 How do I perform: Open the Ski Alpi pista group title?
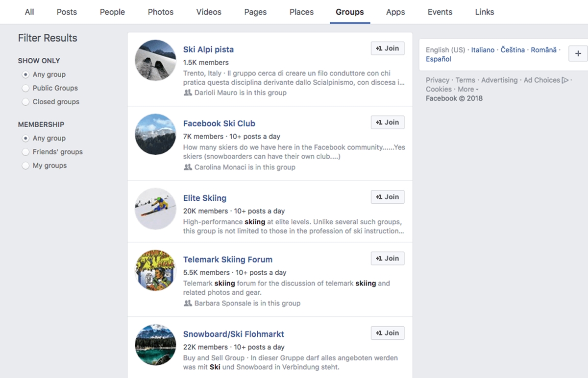tap(208, 49)
